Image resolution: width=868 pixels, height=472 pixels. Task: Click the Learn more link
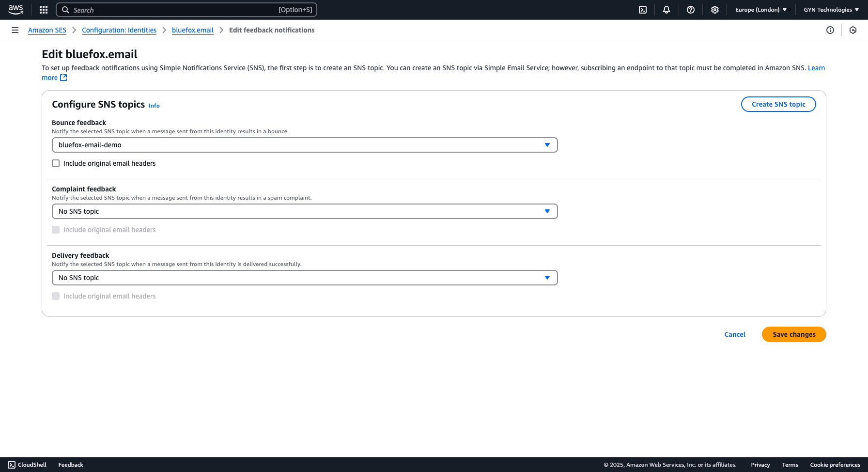816,68
